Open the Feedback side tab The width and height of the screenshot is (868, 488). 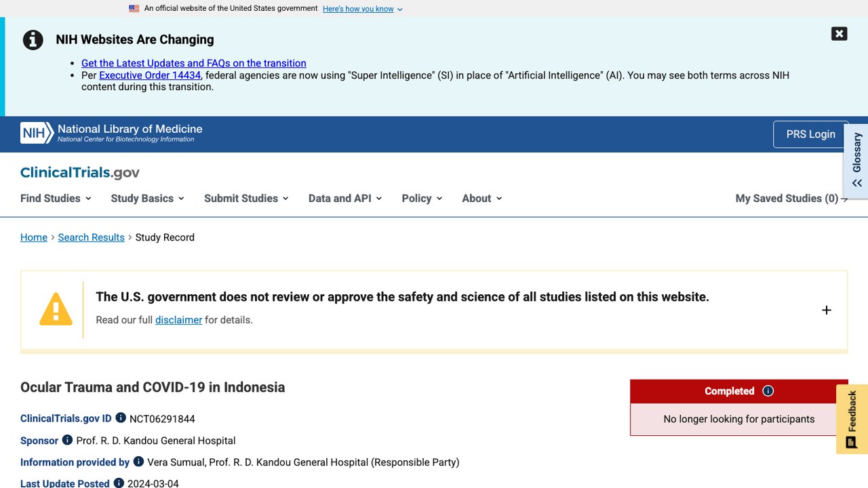(x=852, y=419)
